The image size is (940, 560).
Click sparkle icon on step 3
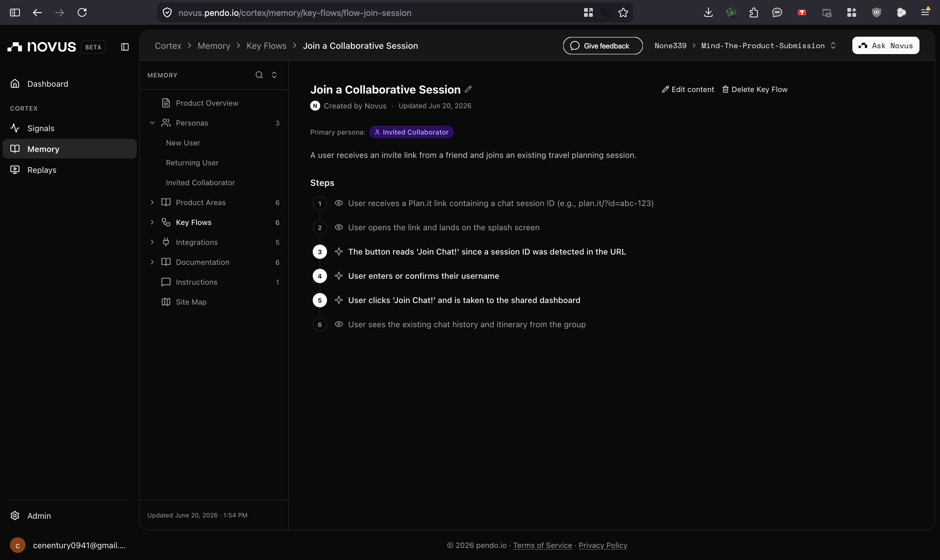(339, 252)
